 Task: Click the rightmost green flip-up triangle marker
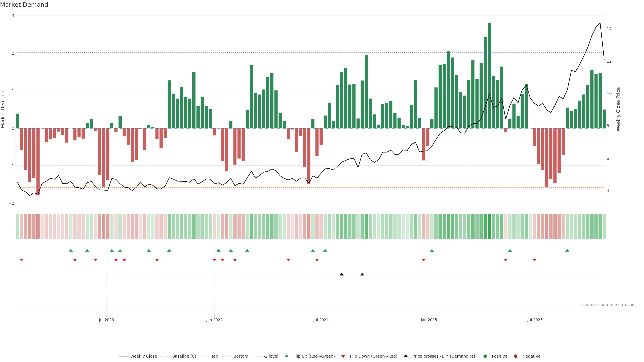(x=567, y=250)
